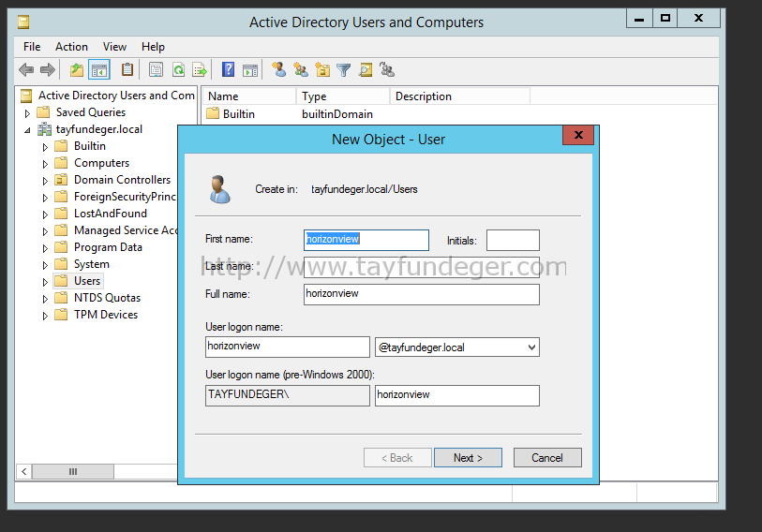
Task: Expand the Program Data tree node
Action: [45, 248]
